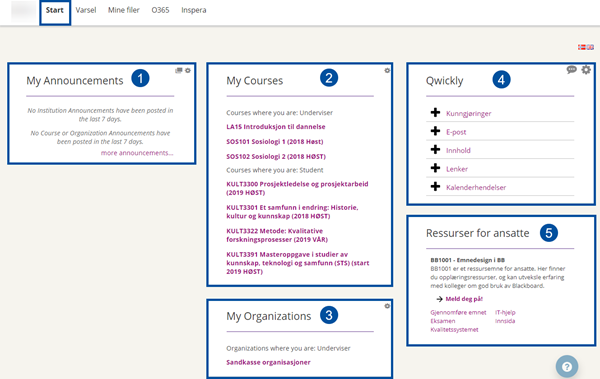Expand Kalenderhendelser with its plus icon
Image resolution: width=600 pixels, height=379 pixels.
coord(435,186)
